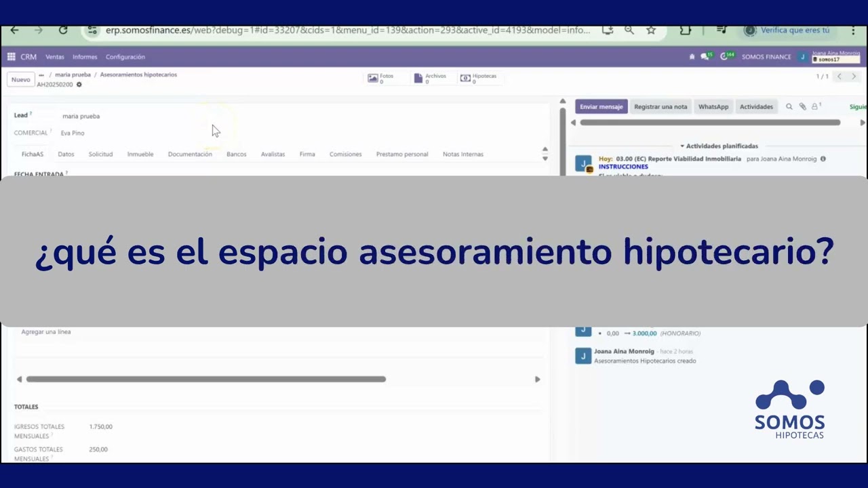The image size is (868, 488).
Task: Switch to the Inmueble tab
Action: pyautogui.click(x=140, y=155)
